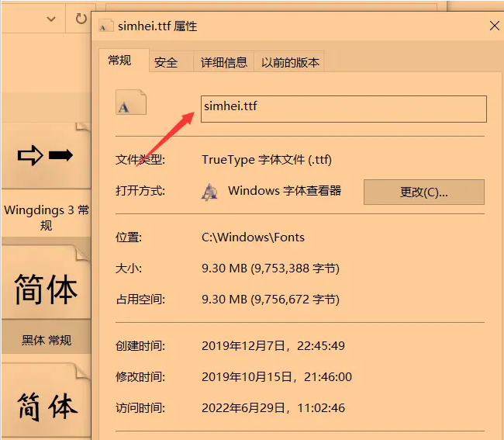This screenshot has width=504, height=440.
Task: Click the '访问时间:' label
Action: pyautogui.click(x=140, y=408)
